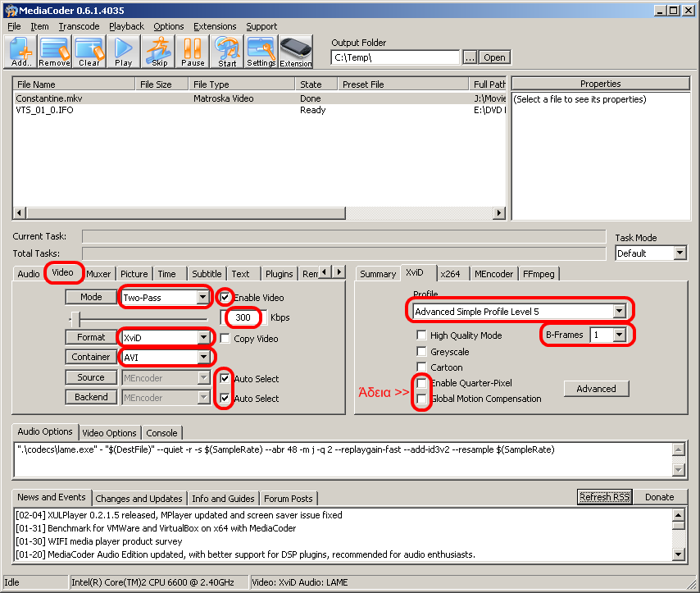Click the Mode button

pos(91,297)
